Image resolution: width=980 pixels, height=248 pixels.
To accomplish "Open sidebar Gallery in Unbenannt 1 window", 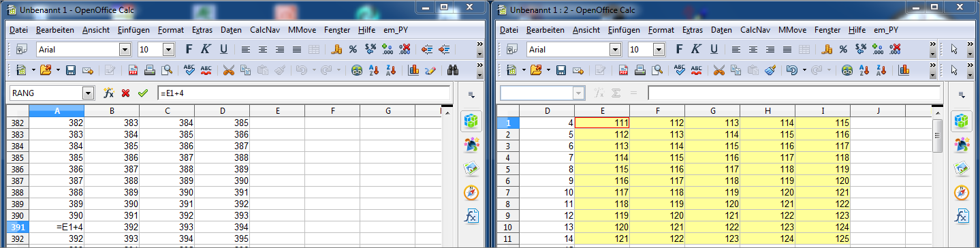I will coord(471,168).
